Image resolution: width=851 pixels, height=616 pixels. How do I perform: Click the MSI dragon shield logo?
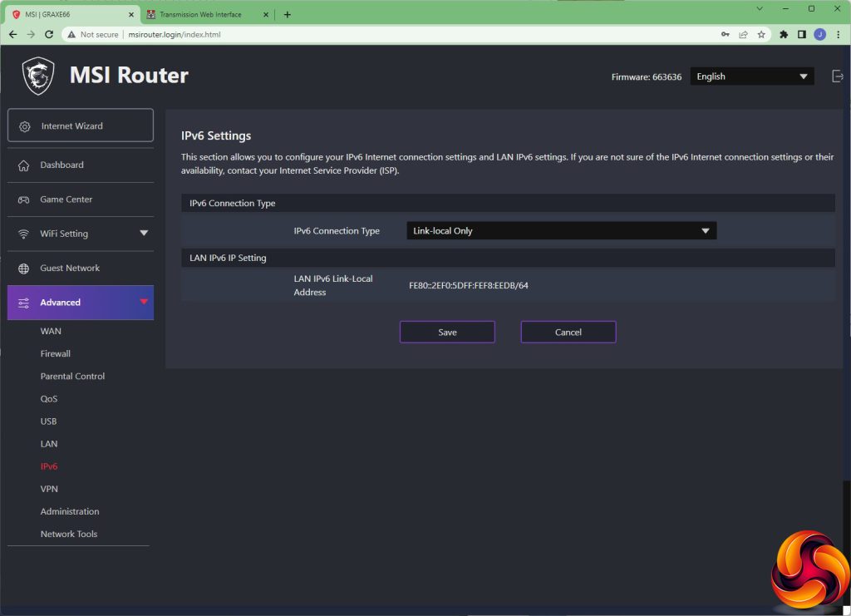point(38,76)
